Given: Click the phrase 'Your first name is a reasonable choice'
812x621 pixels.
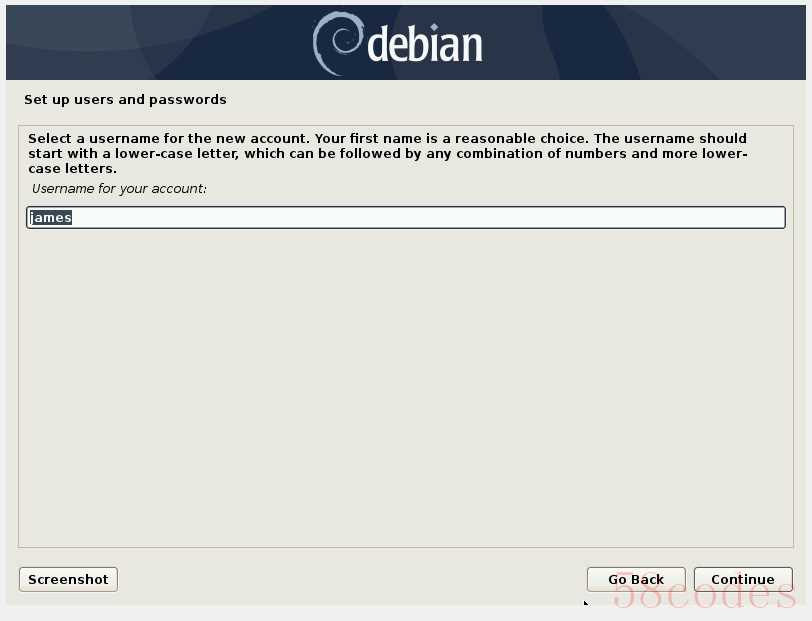Looking at the screenshot, I should click(x=451, y=138).
